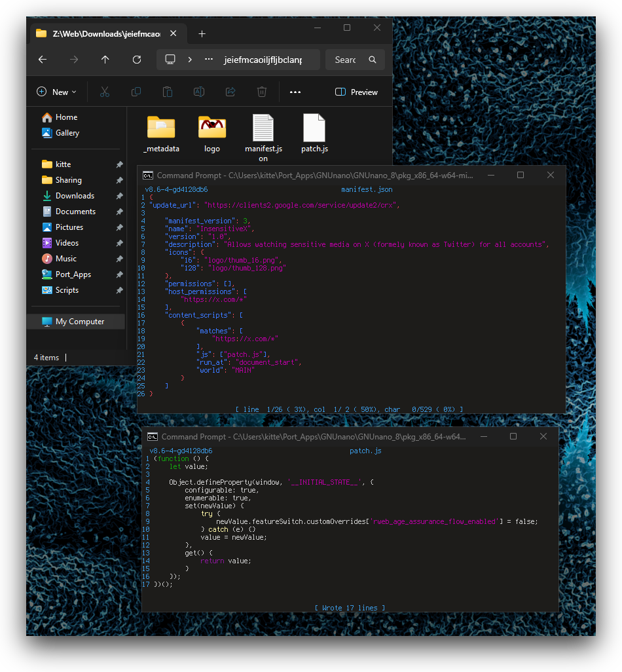Click the patch.js filename in nano header

(x=365, y=451)
